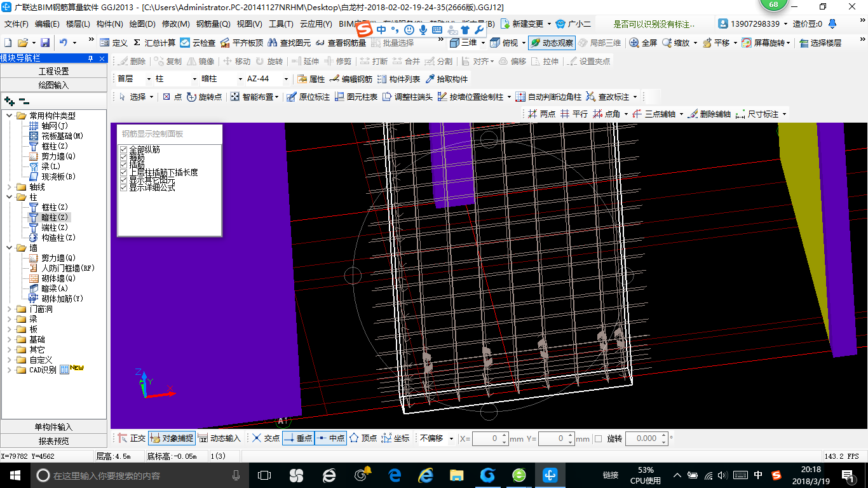
Task: Open 编辑钢筋 edit rebar
Action: click(x=351, y=79)
